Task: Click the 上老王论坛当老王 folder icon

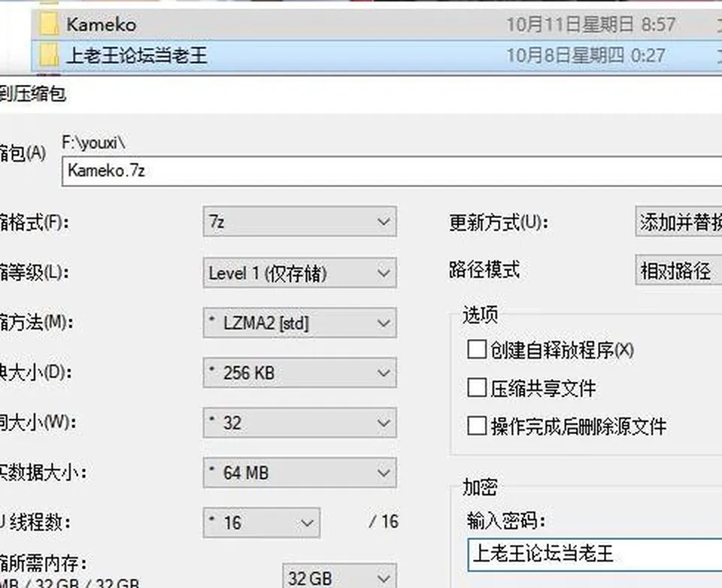Action: [48, 55]
